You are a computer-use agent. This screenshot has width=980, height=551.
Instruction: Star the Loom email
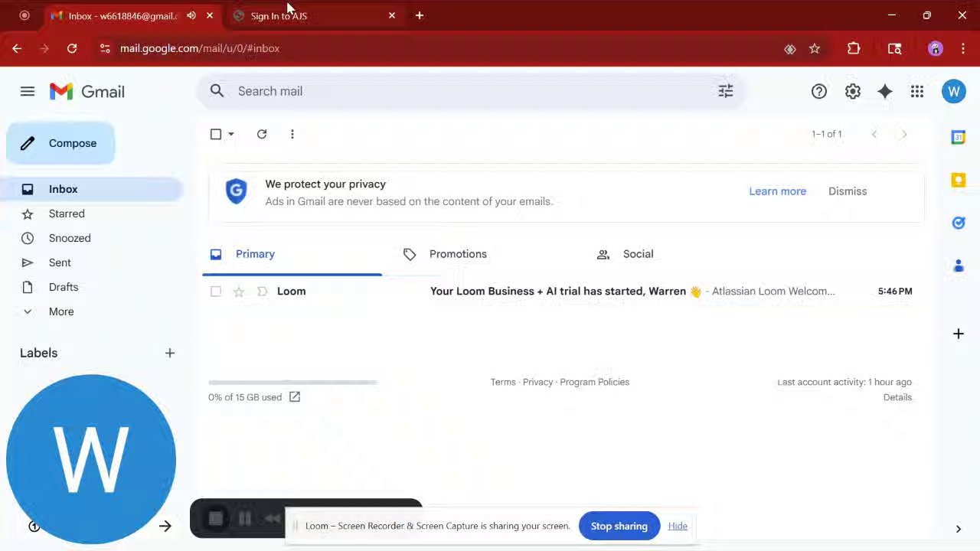pos(239,291)
